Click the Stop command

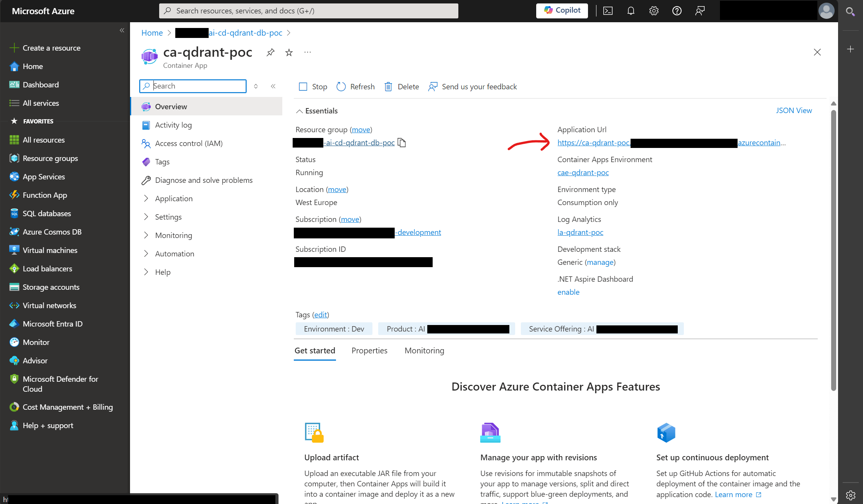(313, 87)
